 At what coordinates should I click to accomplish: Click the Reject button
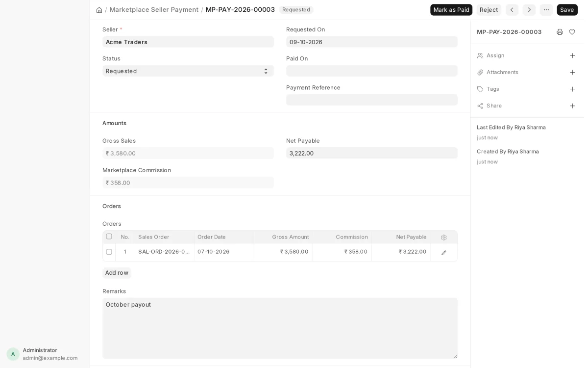[x=489, y=10]
